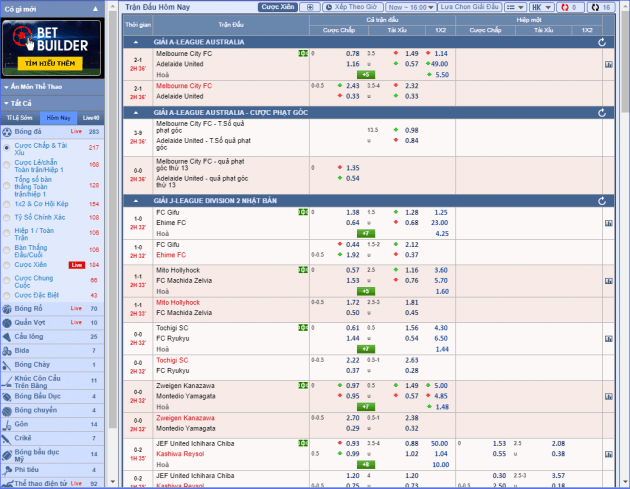Click the Quần Vợt tennis icon

coord(7,323)
